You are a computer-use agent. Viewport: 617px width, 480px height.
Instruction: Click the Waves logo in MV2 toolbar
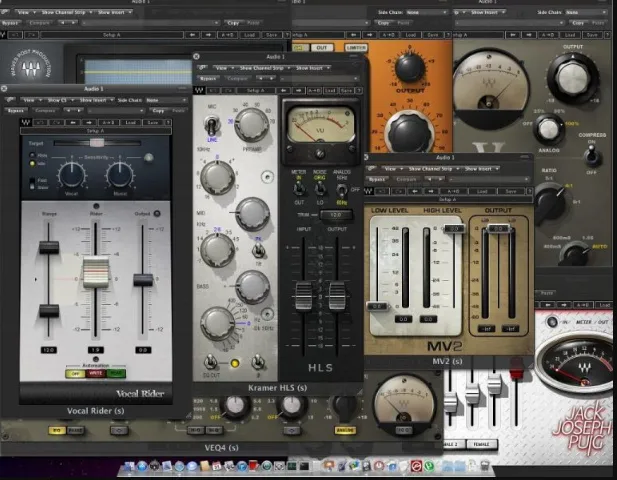tap(368, 191)
